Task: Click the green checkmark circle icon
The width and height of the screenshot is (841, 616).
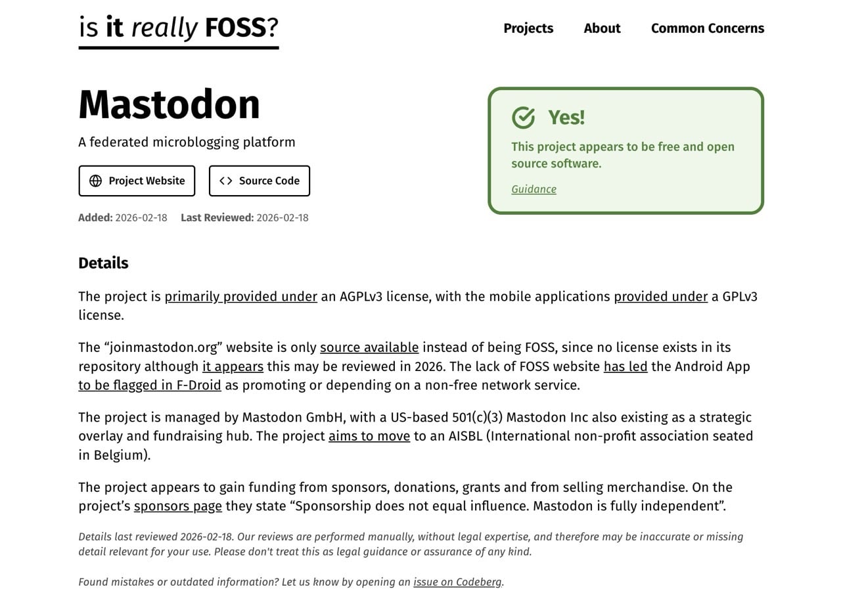Action: (x=522, y=118)
